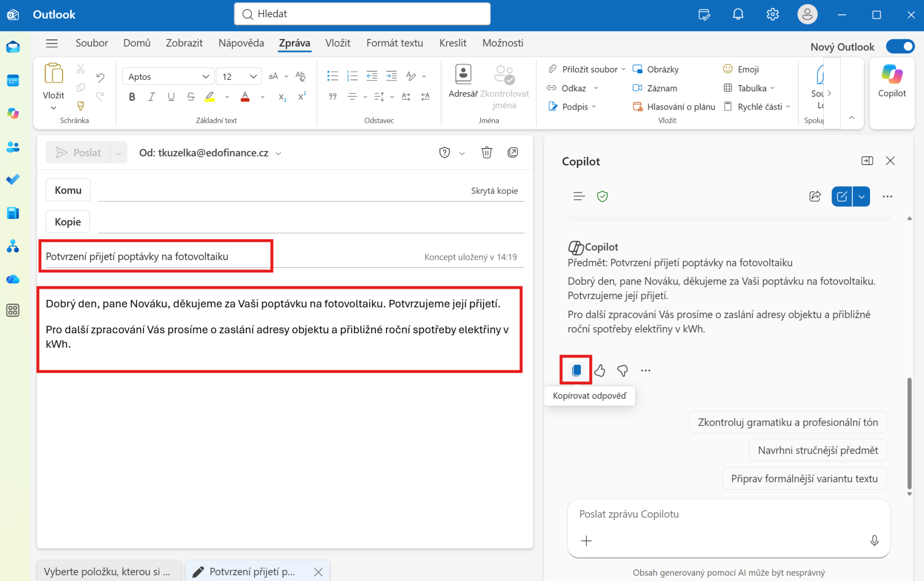Switch to the Možnosti tab
924x581 pixels.
click(502, 43)
